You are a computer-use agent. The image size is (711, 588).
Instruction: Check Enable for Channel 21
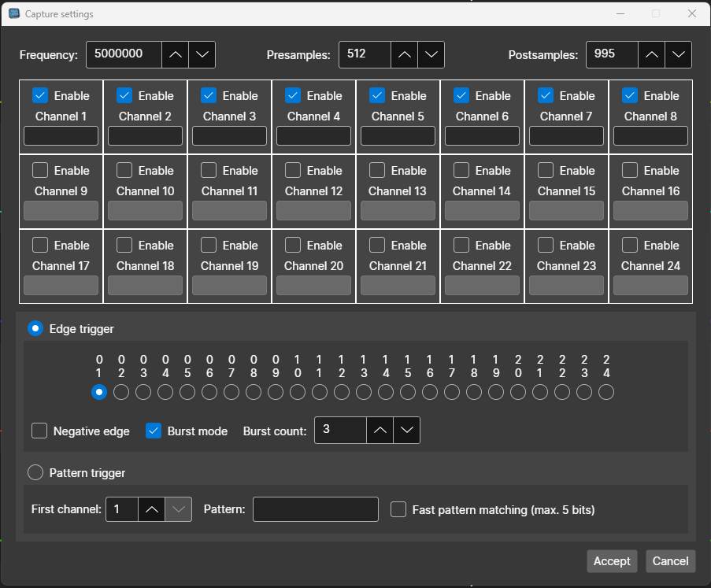point(377,246)
